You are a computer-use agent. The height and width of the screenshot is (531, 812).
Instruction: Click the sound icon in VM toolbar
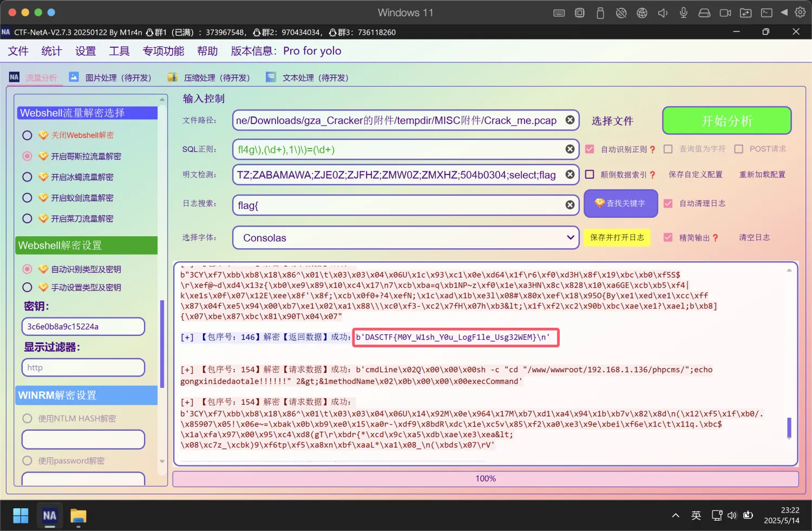pyautogui.click(x=663, y=12)
